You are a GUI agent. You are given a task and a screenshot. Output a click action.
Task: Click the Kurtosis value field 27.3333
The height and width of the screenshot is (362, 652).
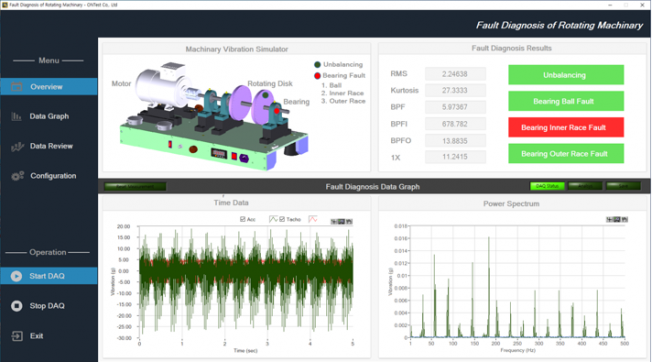455,90
